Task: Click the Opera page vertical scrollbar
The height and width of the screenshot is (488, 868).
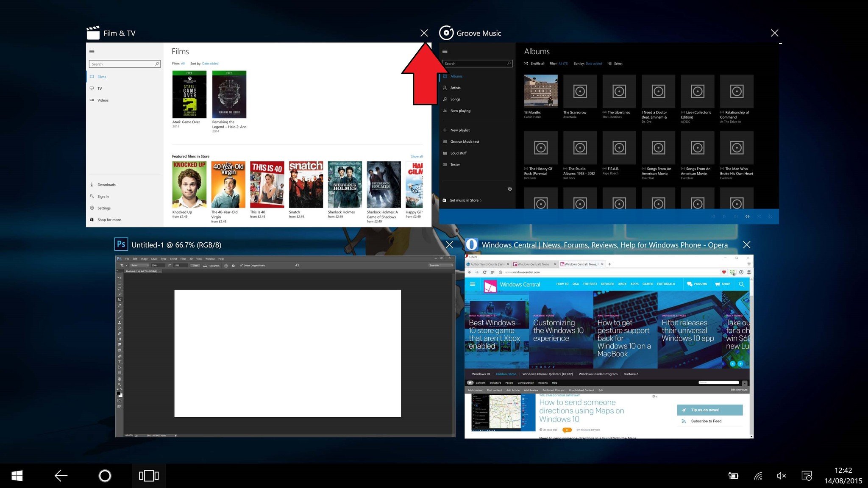Action: 751,358
